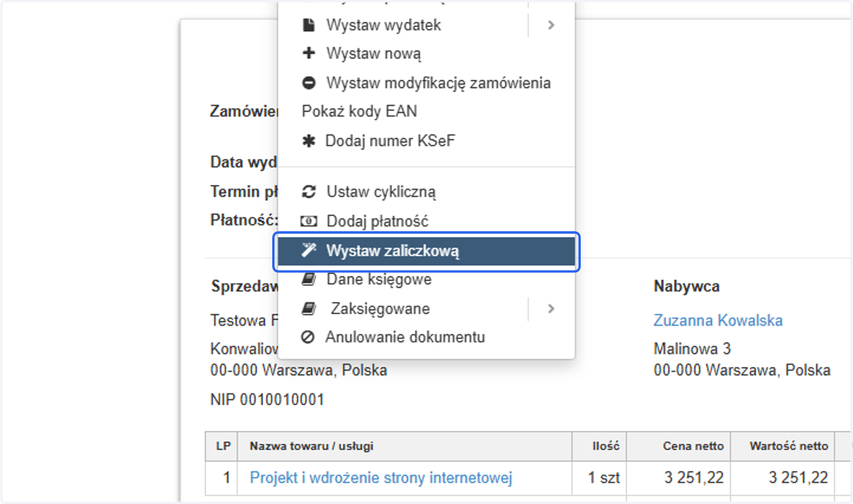Open Dane księgowe from menu
Image resolution: width=853 pixels, height=504 pixels.
click(x=379, y=280)
